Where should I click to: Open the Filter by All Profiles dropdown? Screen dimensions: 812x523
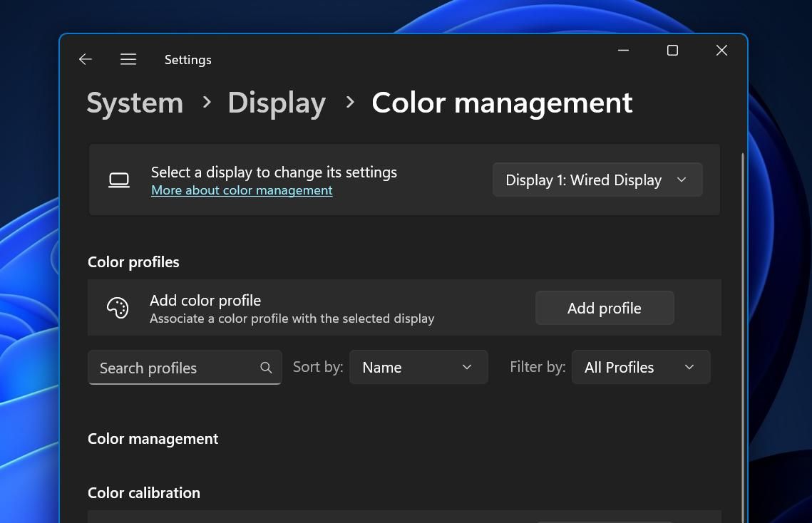click(x=640, y=367)
